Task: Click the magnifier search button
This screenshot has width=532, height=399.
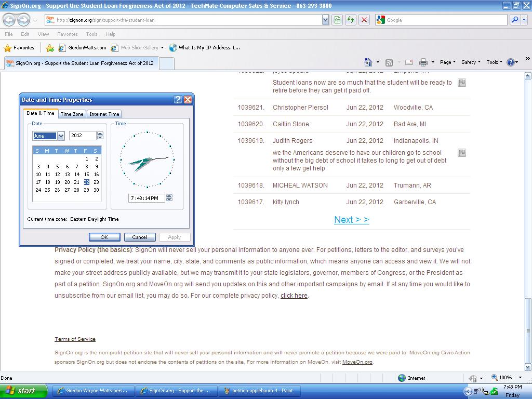Action: [515, 20]
